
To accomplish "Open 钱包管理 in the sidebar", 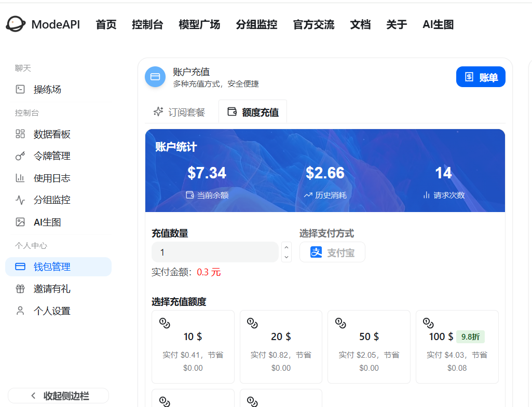I will tap(58, 266).
